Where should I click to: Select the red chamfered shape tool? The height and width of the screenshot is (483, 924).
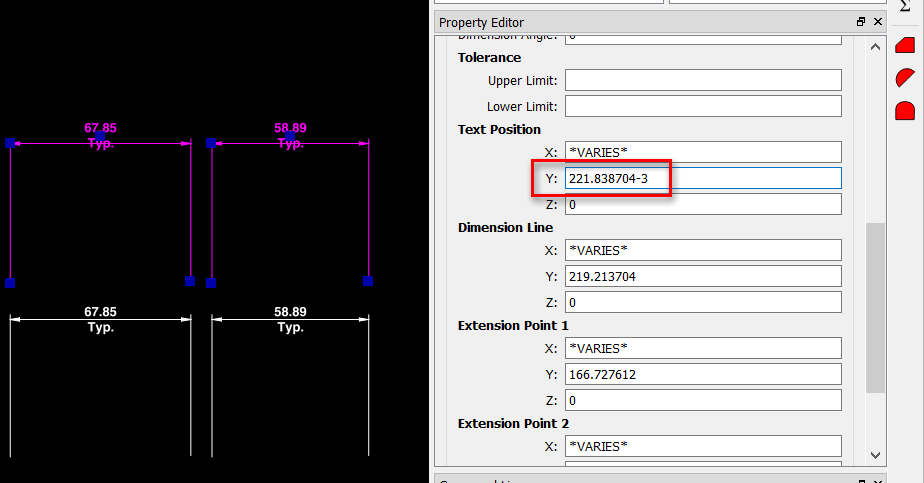905,45
